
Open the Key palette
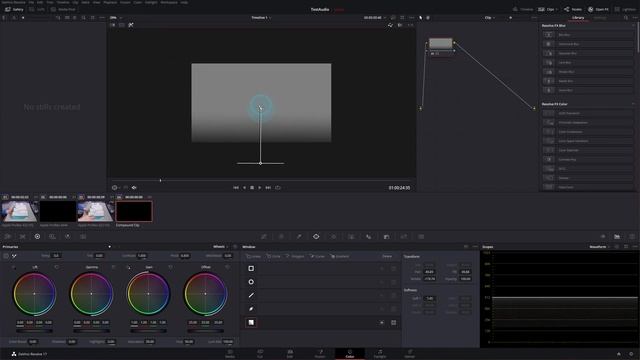(x=386, y=236)
